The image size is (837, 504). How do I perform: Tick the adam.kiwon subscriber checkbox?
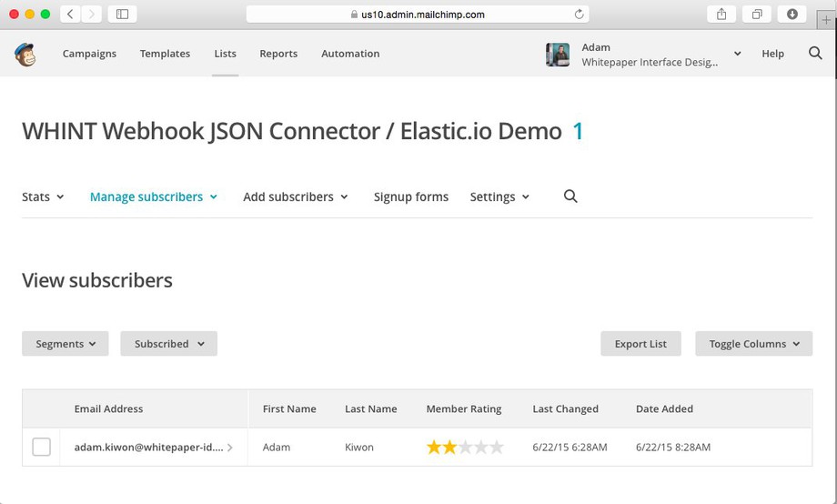pyautogui.click(x=42, y=447)
